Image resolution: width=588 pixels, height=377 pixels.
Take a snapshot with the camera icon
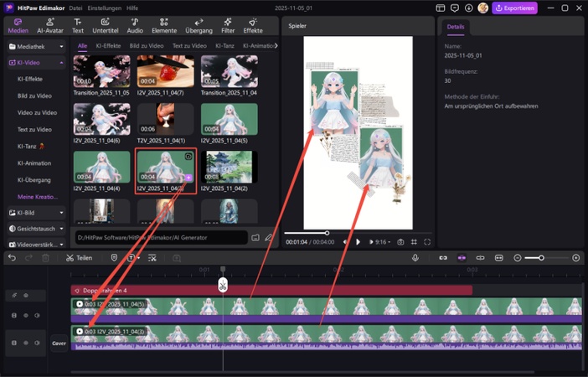(400, 241)
